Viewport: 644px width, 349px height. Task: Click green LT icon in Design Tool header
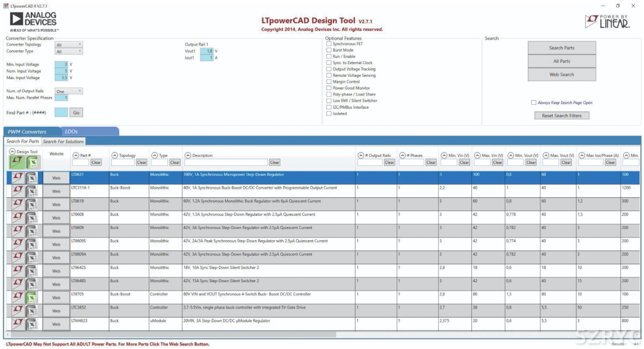click(17, 162)
